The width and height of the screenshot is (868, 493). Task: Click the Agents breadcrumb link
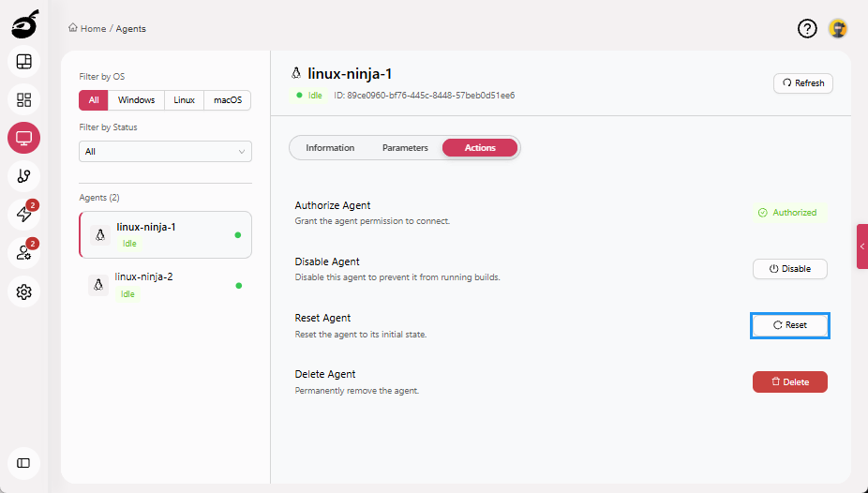(x=130, y=29)
